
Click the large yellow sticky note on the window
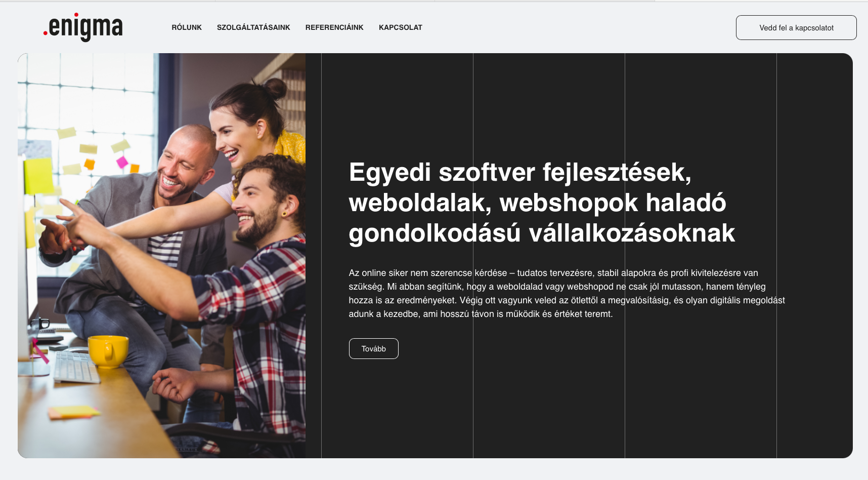[38, 175]
